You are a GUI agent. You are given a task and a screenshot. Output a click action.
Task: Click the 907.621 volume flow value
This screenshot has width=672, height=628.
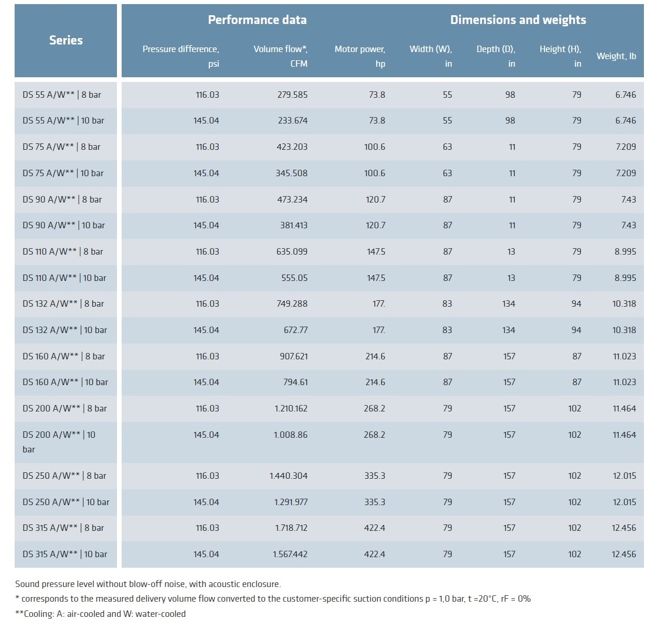[292, 356]
